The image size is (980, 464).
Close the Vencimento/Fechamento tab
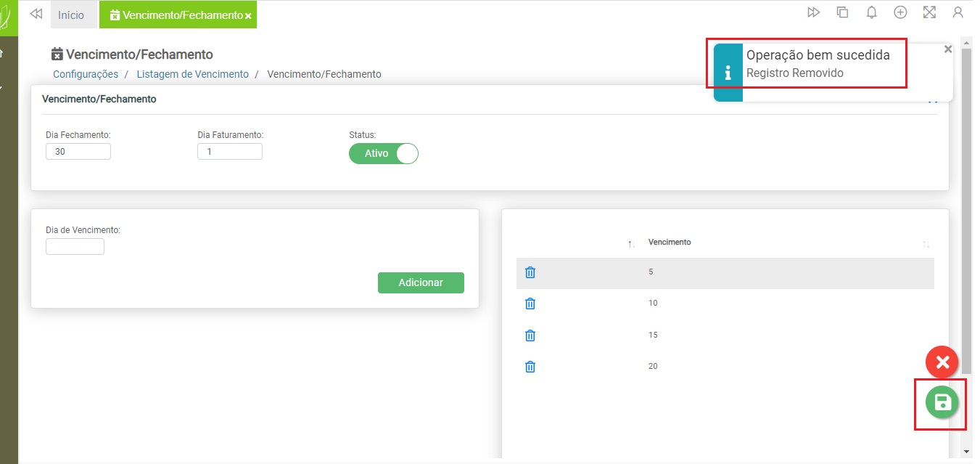coord(248,16)
